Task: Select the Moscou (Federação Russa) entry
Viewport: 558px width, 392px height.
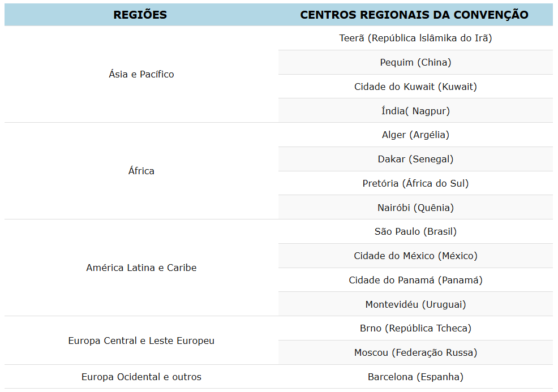Action: pyautogui.click(x=415, y=352)
